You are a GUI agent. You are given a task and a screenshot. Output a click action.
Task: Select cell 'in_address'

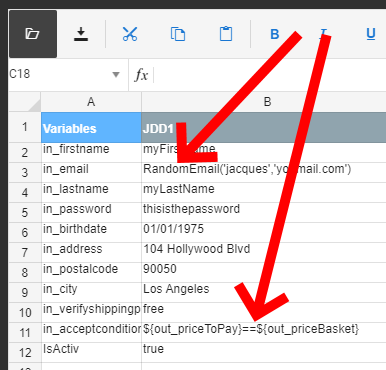click(91, 253)
